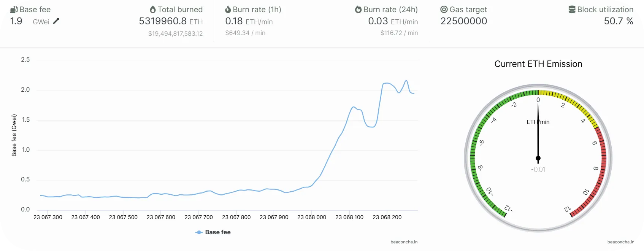Click the -0.01 reading on the emission gauge
The width and height of the screenshot is (644, 251).
point(538,170)
